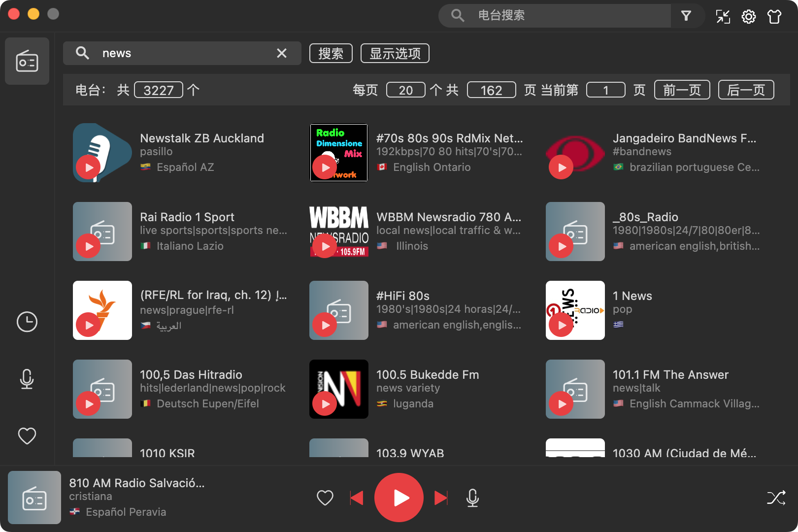Play 101.1 FM The Answer station
Image resolution: width=798 pixels, height=532 pixels.
click(561, 404)
